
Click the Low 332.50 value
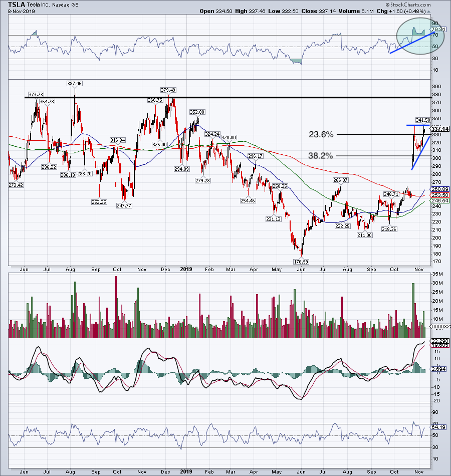point(283,11)
